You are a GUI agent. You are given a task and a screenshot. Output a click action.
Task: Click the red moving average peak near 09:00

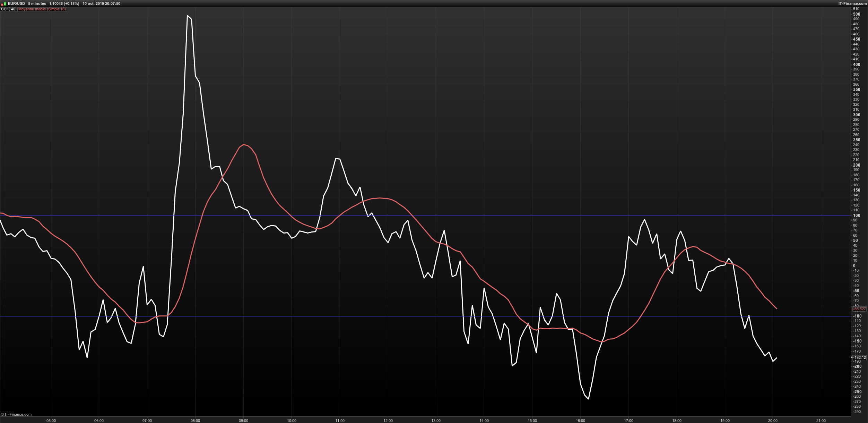(x=244, y=145)
